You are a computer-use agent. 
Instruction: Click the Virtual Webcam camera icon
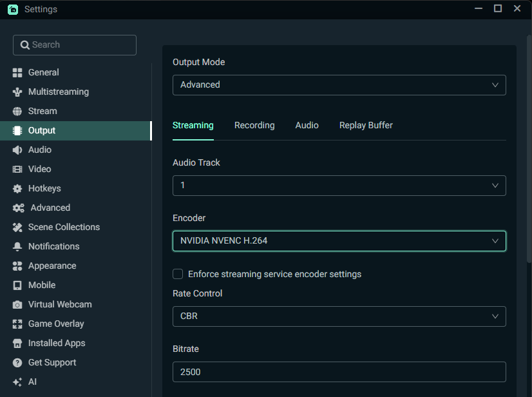click(x=17, y=305)
